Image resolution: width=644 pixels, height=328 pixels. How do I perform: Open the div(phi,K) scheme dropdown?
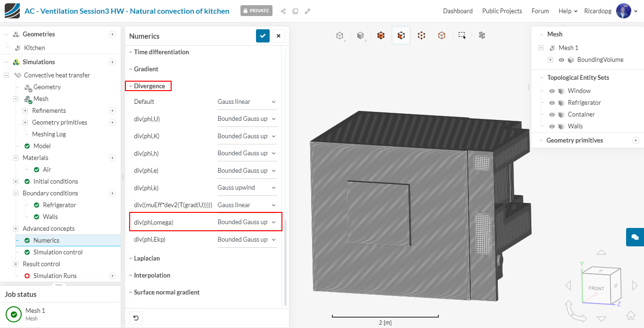point(247,136)
